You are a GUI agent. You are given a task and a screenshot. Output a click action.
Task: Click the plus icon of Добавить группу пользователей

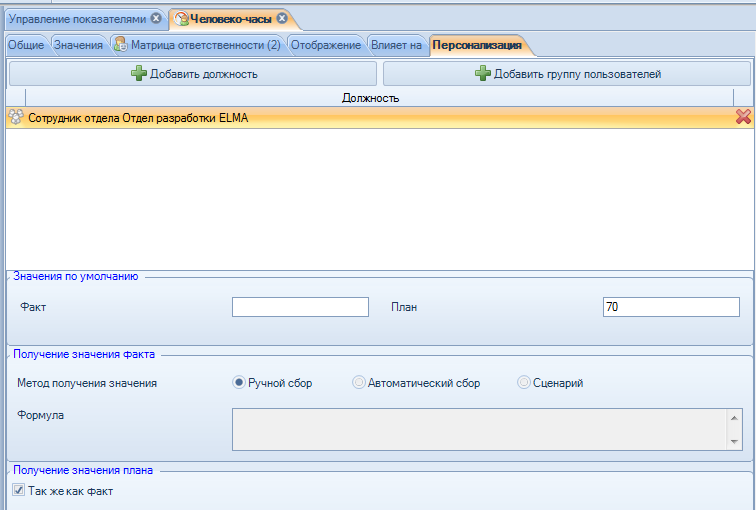tap(483, 73)
